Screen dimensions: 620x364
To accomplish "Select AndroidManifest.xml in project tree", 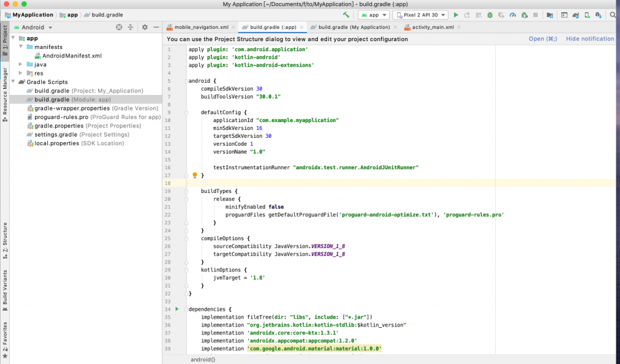I will pyautogui.click(x=71, y=56).
